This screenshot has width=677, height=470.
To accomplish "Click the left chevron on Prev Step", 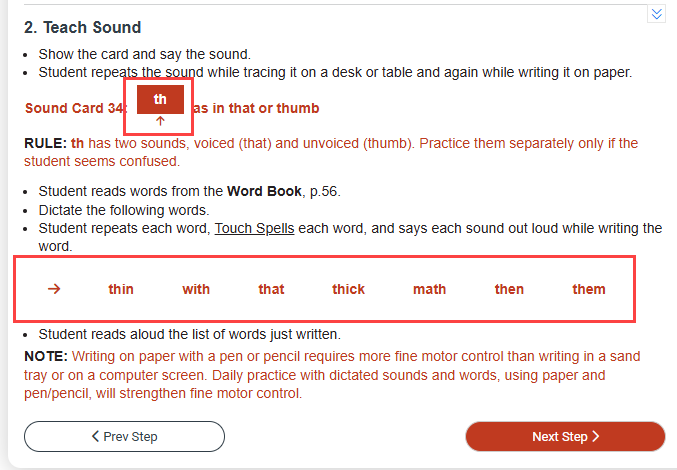I will [95, 436].
